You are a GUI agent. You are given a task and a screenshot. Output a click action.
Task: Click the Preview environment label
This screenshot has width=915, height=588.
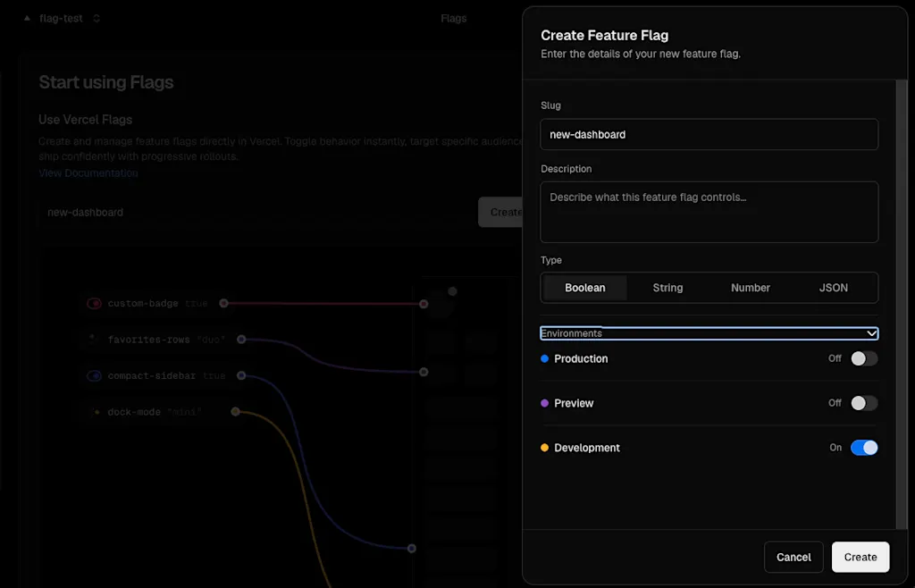574,403
